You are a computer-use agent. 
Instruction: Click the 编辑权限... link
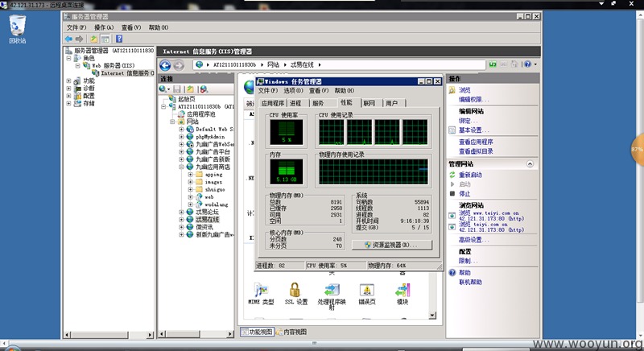point(473,99)
